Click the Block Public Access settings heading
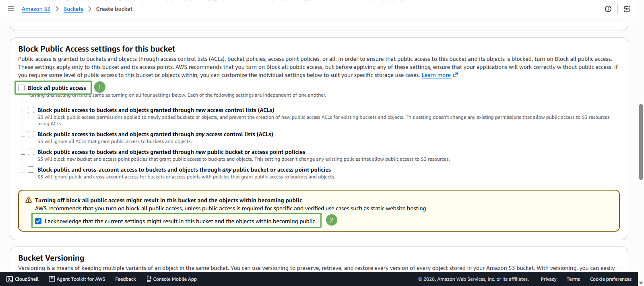This screenshot has width=644, height=286. point(97,49)
